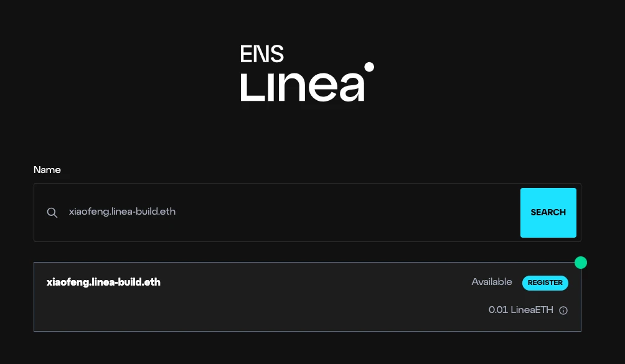This screenshot has width=625, height=364.
Task: Select the domain result card
Action: coord(307,297)
